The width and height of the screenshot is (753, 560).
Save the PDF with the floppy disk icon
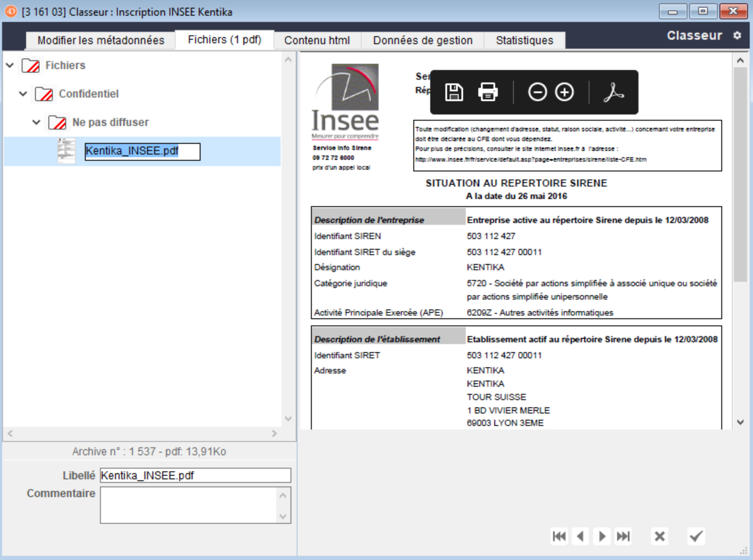[455, 93]
